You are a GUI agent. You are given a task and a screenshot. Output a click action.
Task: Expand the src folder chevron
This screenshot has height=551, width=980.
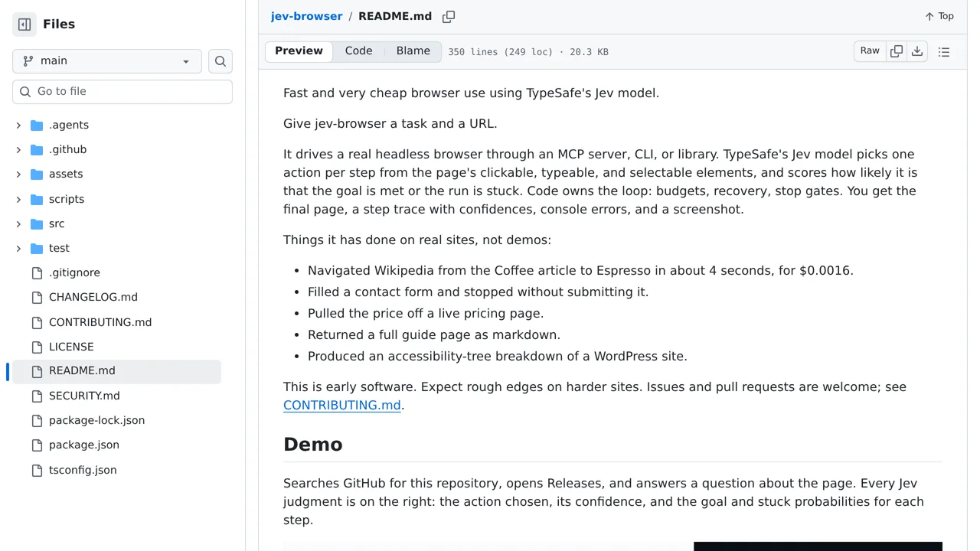(x=18, y=224)
